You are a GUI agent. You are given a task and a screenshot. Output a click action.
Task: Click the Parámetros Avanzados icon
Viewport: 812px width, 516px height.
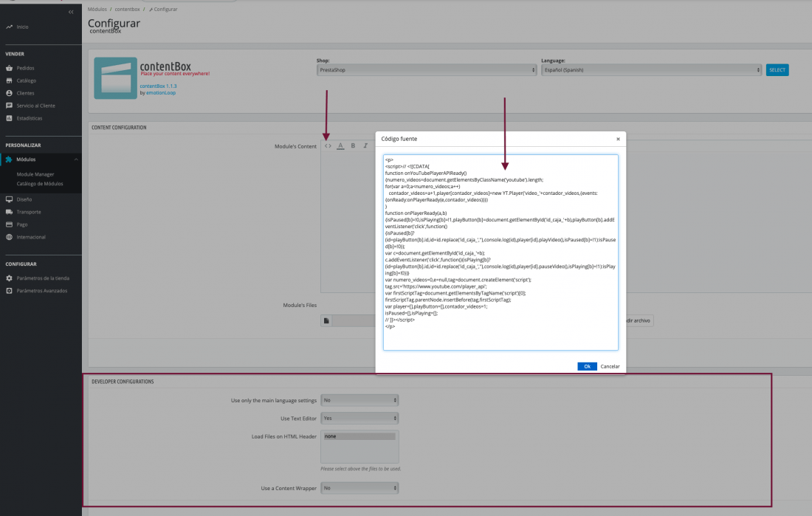pyautogui.click(x=9, y=291)
